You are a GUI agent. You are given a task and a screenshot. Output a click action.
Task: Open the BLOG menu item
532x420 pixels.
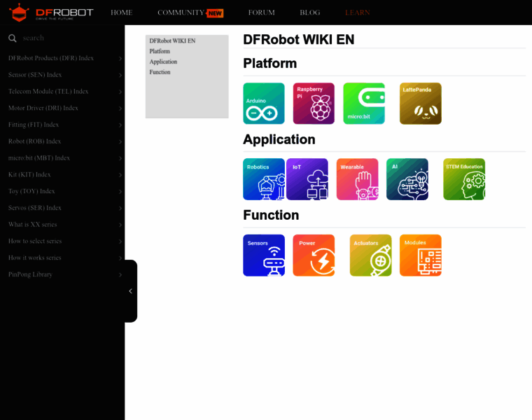coord(310,13)
